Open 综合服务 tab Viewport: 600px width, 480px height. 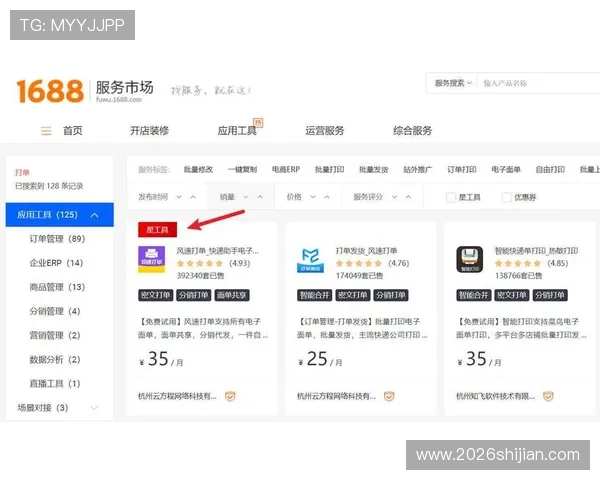[x=412, y=131]
